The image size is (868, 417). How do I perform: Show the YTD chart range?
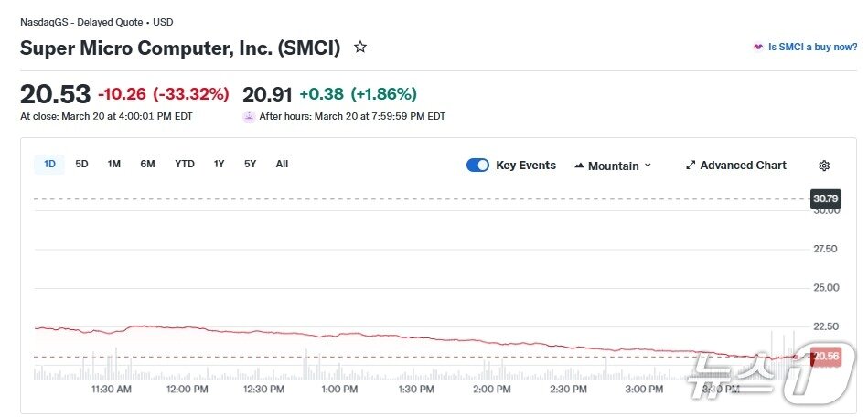click(x=185, y=165)
